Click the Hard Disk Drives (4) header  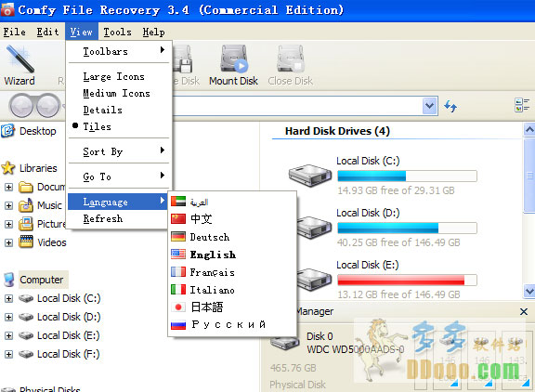pyautogui.click(x=337, y=131)
